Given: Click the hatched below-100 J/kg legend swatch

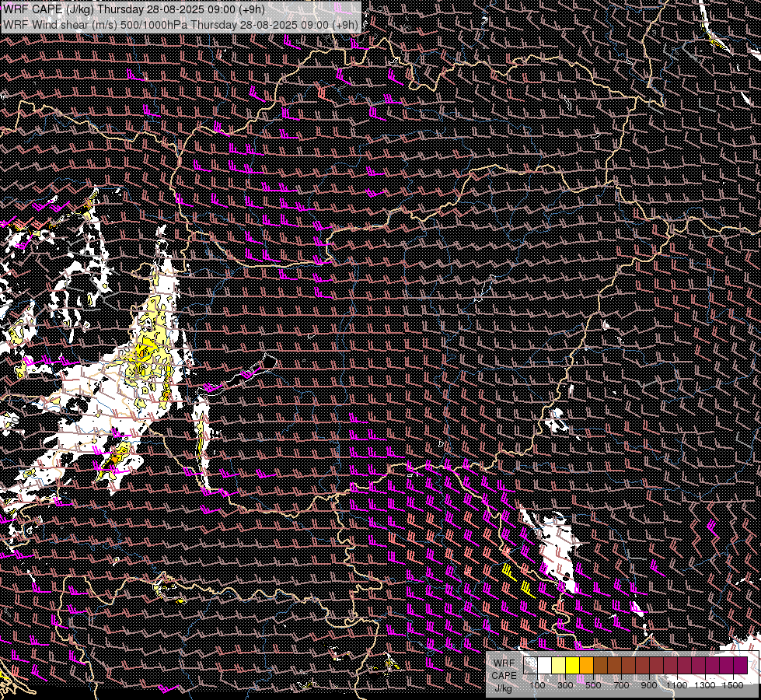Looking at the screenshot, I should (530, 665).
